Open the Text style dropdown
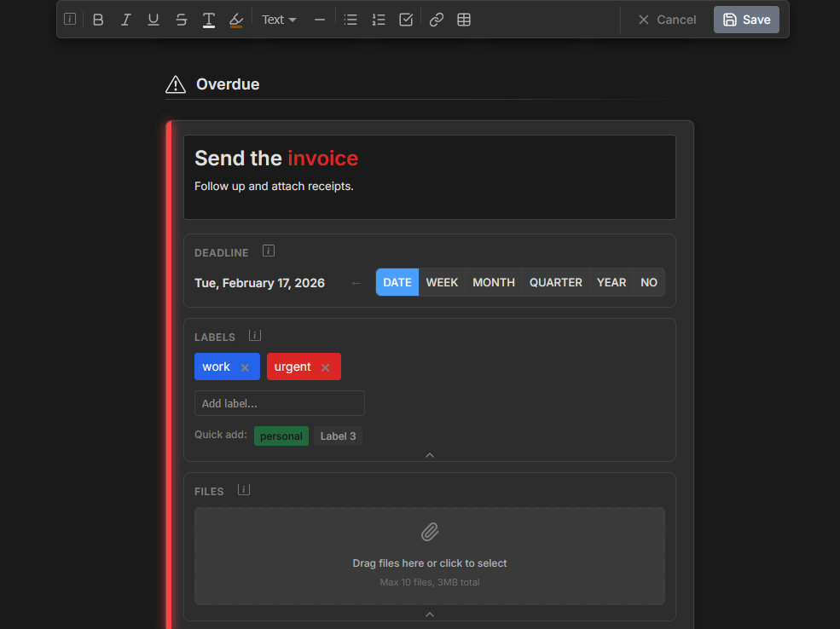 click(x=278, y=19)
